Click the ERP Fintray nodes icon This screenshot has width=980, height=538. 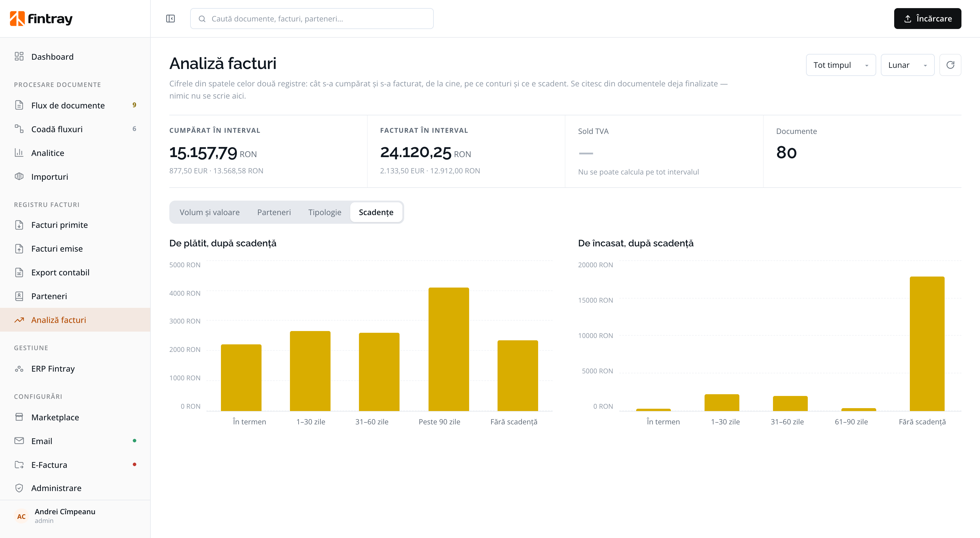[x=19, y=369]
